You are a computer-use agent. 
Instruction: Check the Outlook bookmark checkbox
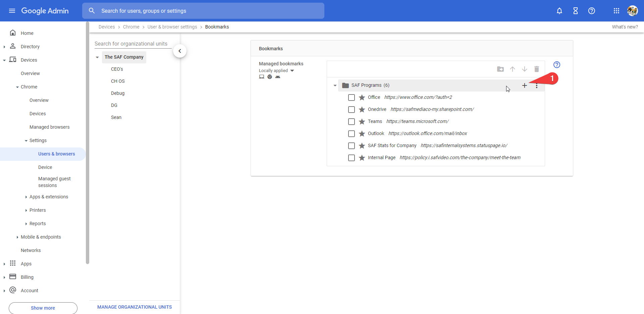(x=352, y=134)
